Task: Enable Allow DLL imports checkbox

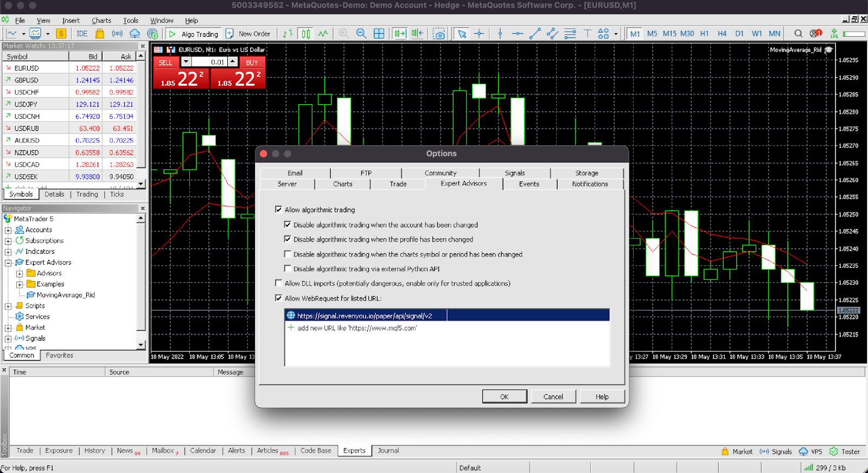Action: point(279,283)
